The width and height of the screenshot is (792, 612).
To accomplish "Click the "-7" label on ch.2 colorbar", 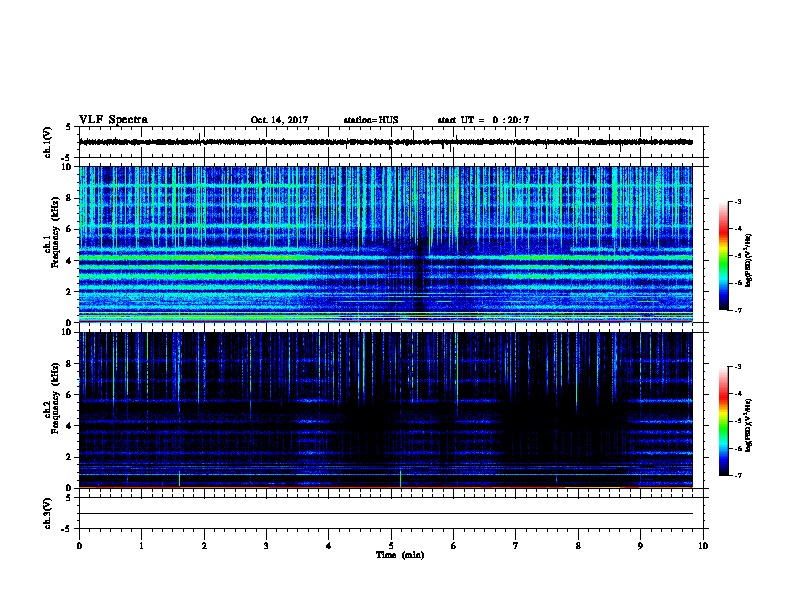I will (x=738, y=476).
